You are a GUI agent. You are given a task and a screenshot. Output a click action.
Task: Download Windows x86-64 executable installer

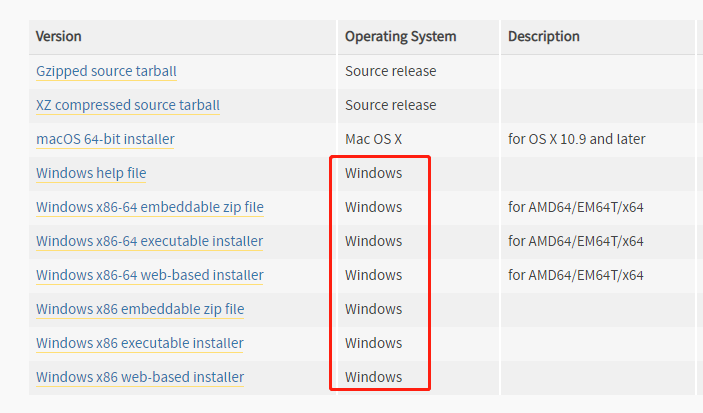(149, 241)
